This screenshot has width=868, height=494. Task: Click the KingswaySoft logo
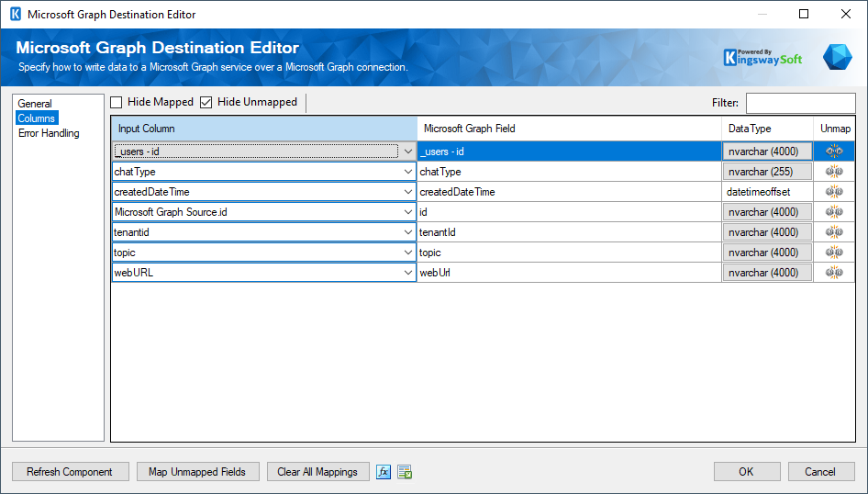[762, 57]
